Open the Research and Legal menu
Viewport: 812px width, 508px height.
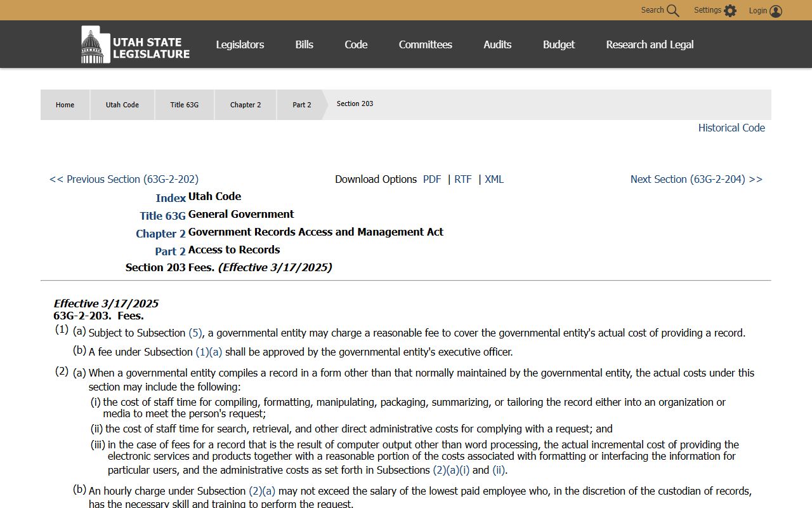point(650,44)
